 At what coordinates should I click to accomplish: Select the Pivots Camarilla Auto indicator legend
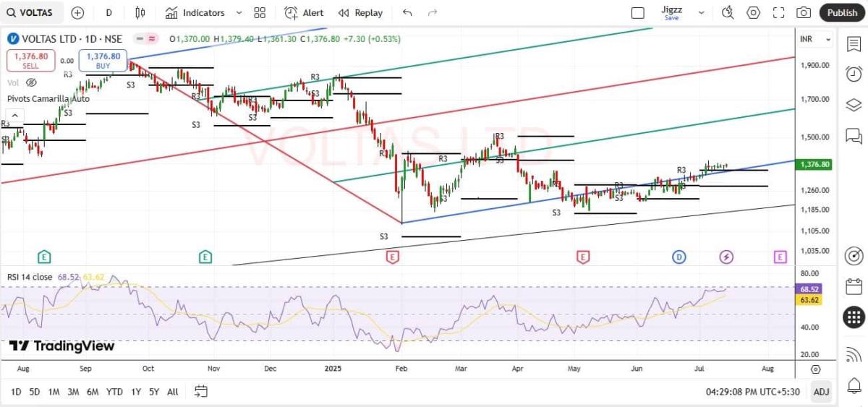tap(48, 98)
